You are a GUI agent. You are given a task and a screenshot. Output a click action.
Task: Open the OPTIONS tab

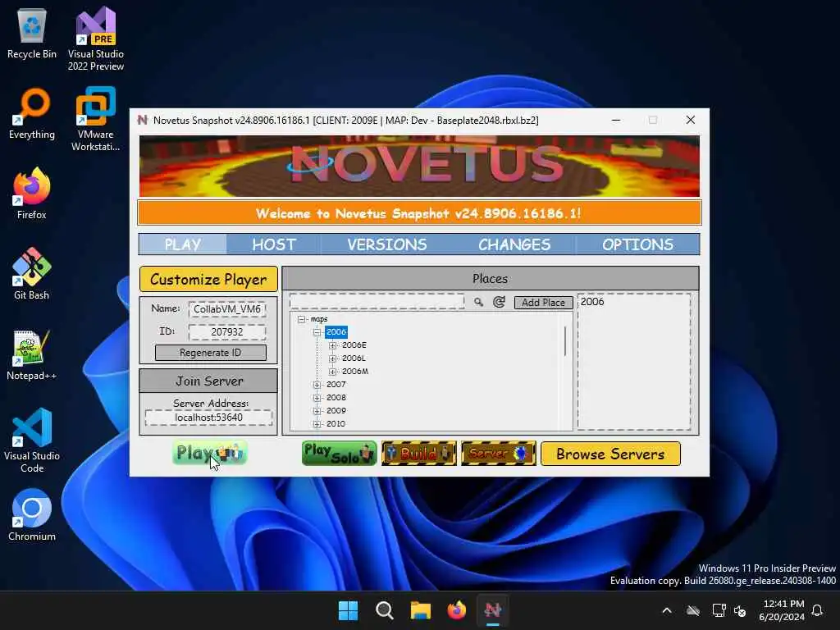637,244
